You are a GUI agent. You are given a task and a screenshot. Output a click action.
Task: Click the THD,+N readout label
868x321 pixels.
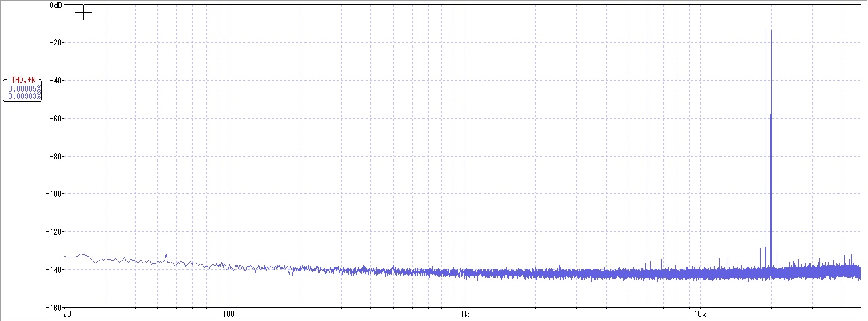coord(23,80)
